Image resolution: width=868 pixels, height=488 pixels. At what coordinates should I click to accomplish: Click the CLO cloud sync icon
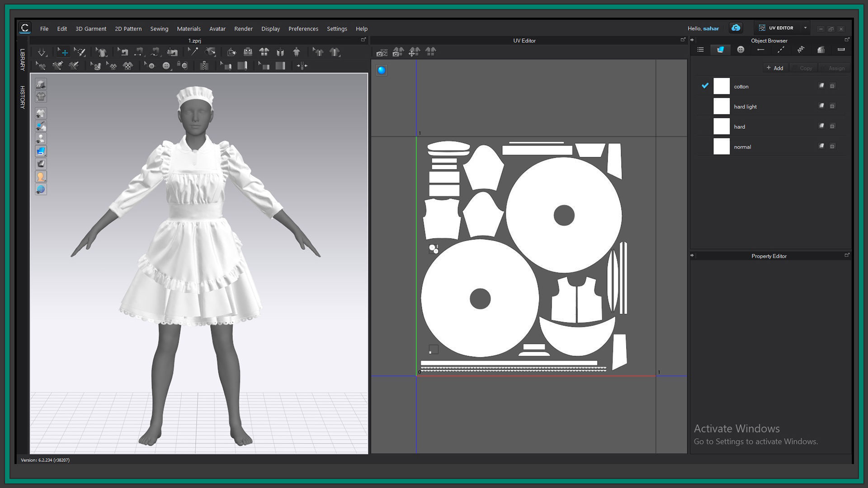[x=736, y=28]
